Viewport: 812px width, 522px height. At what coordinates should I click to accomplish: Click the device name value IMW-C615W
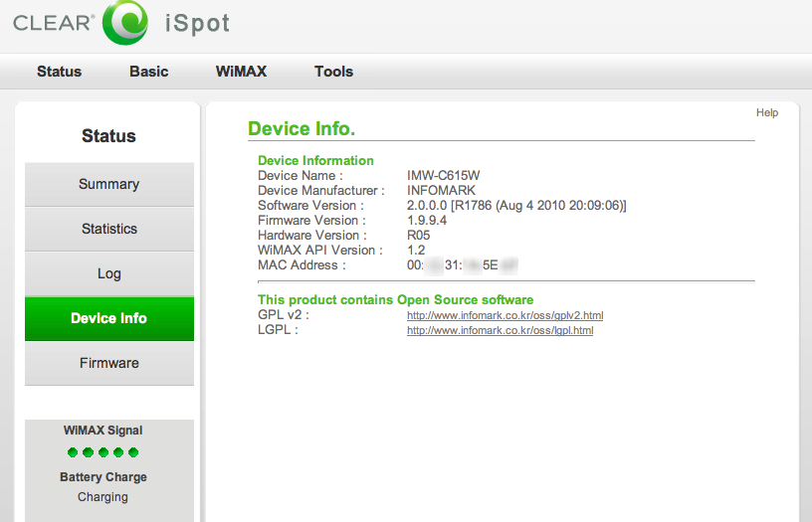[x=443, y=176]
